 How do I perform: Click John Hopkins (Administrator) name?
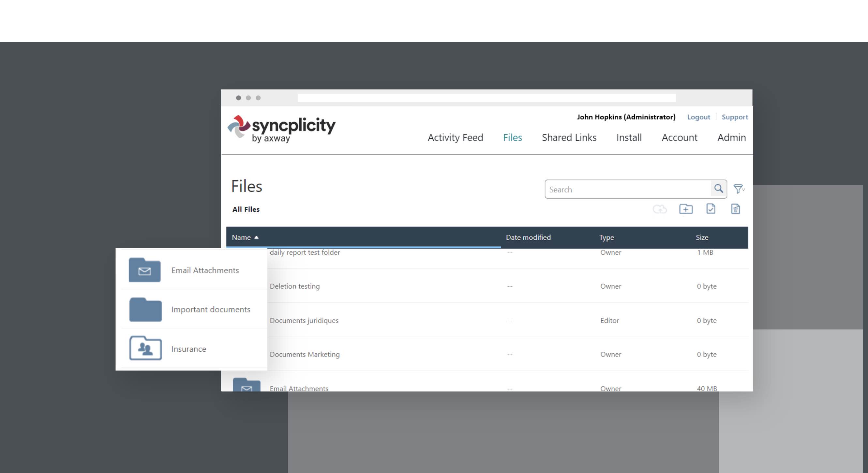tap(626, 117)
